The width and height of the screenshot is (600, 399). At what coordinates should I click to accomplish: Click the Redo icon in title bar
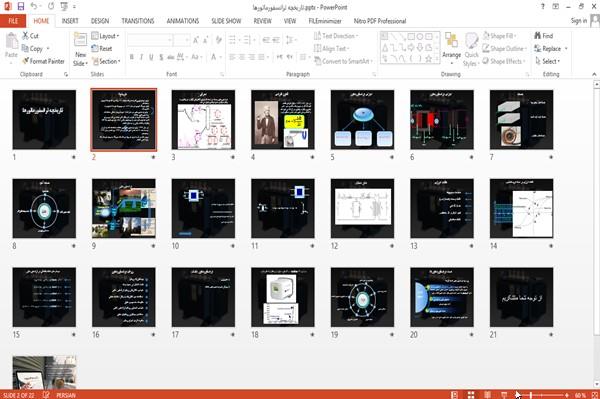(51, 6)
